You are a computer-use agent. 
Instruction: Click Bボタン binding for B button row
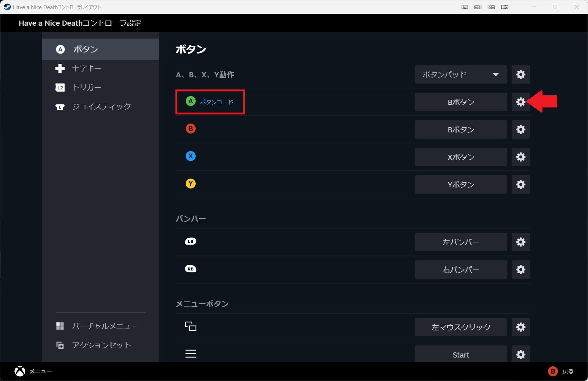[461, 129]
